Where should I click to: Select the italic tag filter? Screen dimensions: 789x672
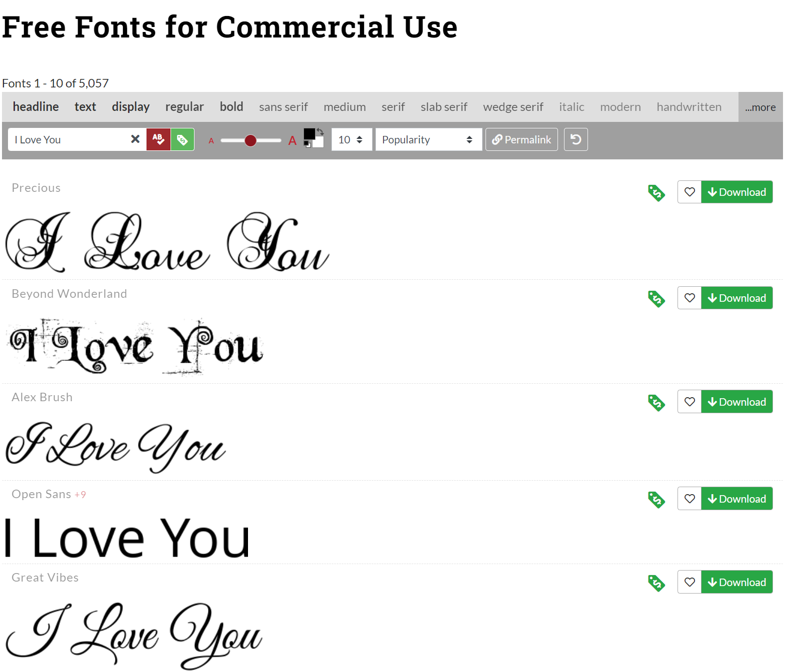pyautogui.click(x=571, y=107)
